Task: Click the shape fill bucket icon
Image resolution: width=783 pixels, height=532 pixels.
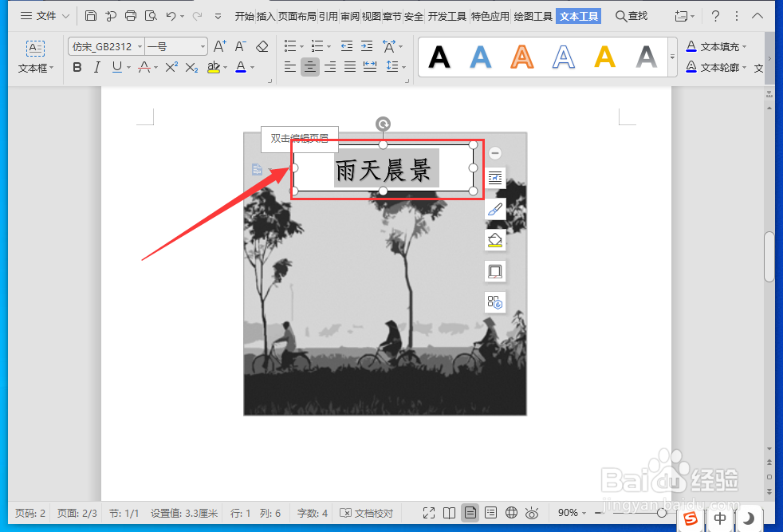Action: [495, 240]
